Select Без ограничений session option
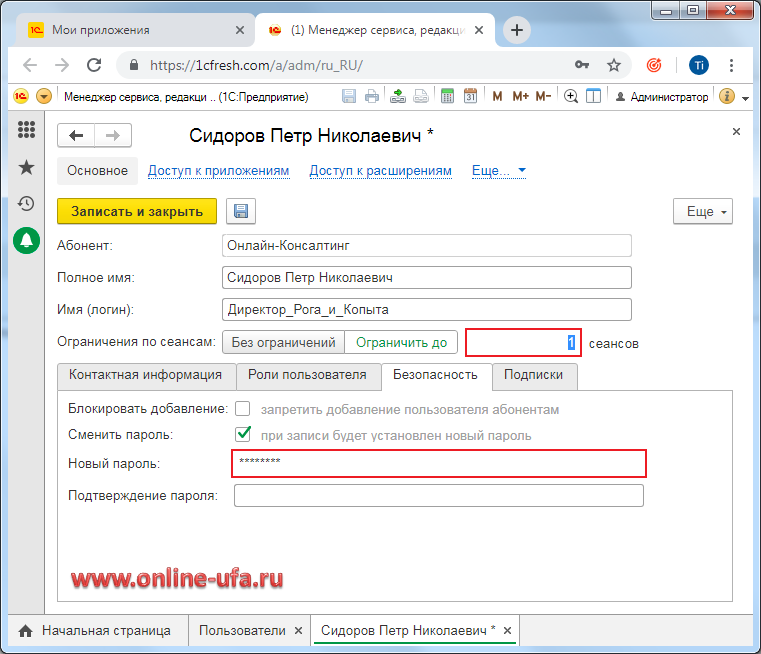Screen dimensions: 761x654 coord(283,343)
